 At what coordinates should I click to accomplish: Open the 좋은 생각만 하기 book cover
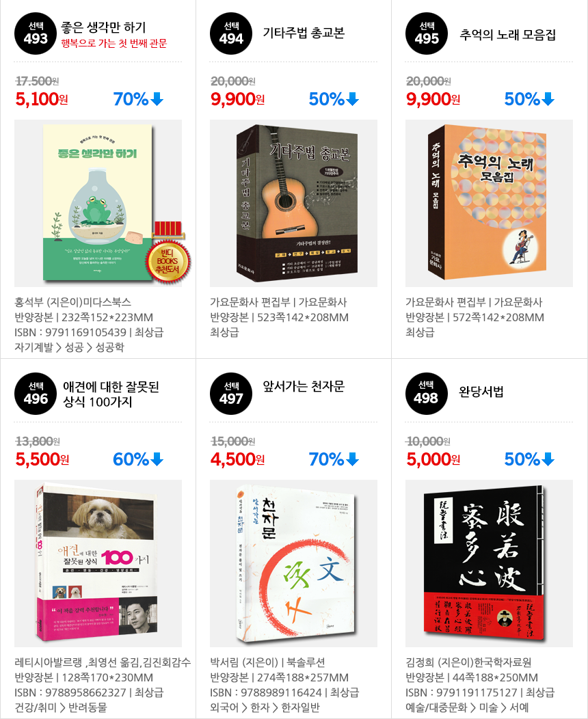(x=98, y=203)
